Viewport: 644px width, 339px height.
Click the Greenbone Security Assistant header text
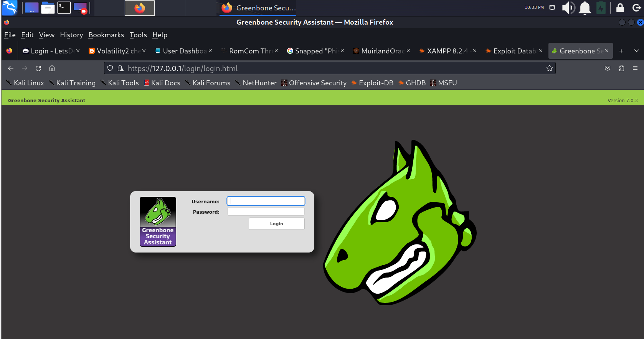pyautogui.click(x=47, y=100)
